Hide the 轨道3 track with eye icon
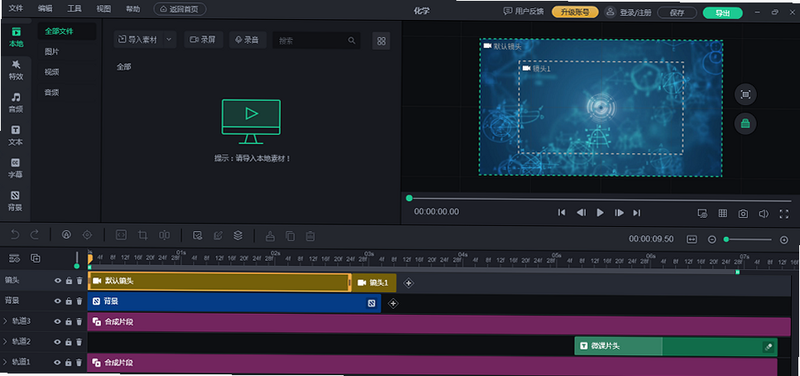This screenshot has width=800, height=376. coord(58,321)
